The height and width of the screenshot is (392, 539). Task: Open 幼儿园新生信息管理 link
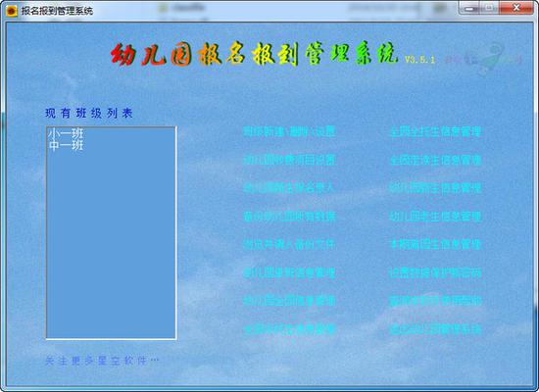(x=435, y=188)
